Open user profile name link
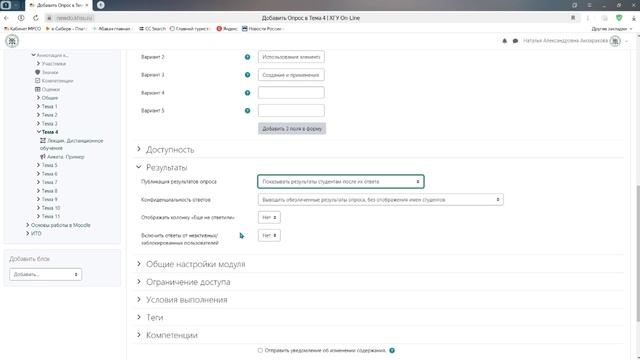The height and width of the screenshot is (360, 640). (x=565, y=41)
